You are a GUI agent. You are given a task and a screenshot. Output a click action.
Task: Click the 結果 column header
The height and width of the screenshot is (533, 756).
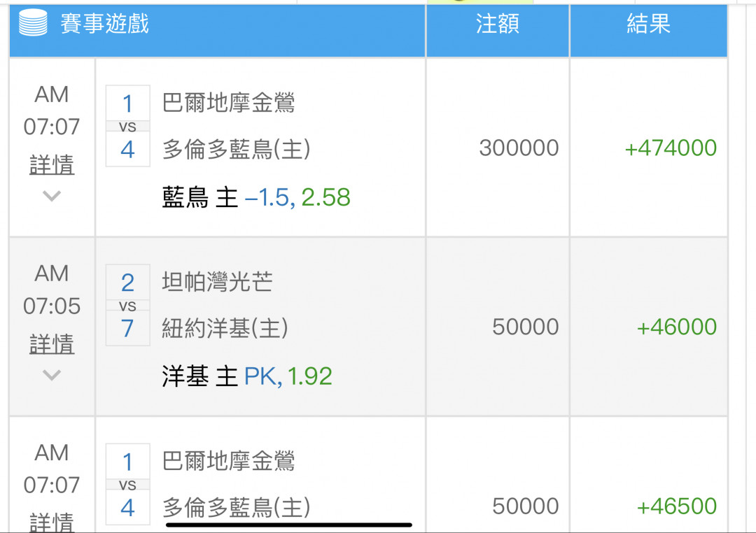pyautogui.click(x=648, y=23)
